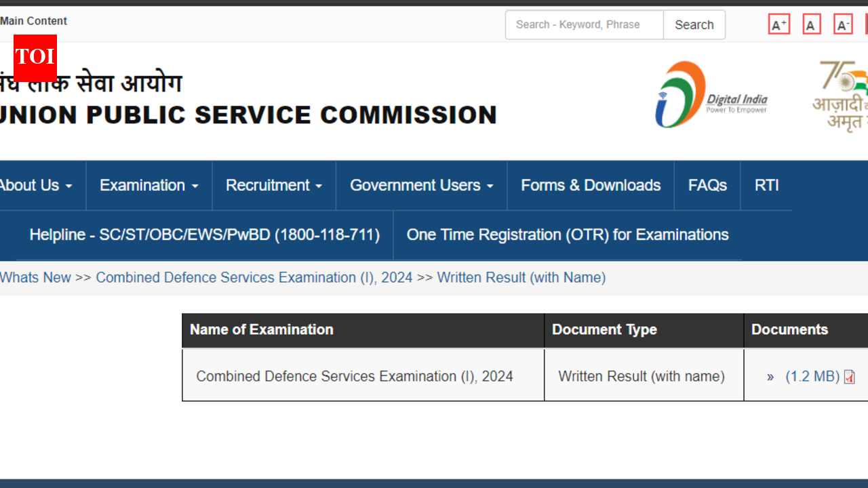The height and width of the screenshot is (488, 868).
Task: Click inside the Search keyword input field
Action: point(584,24)
